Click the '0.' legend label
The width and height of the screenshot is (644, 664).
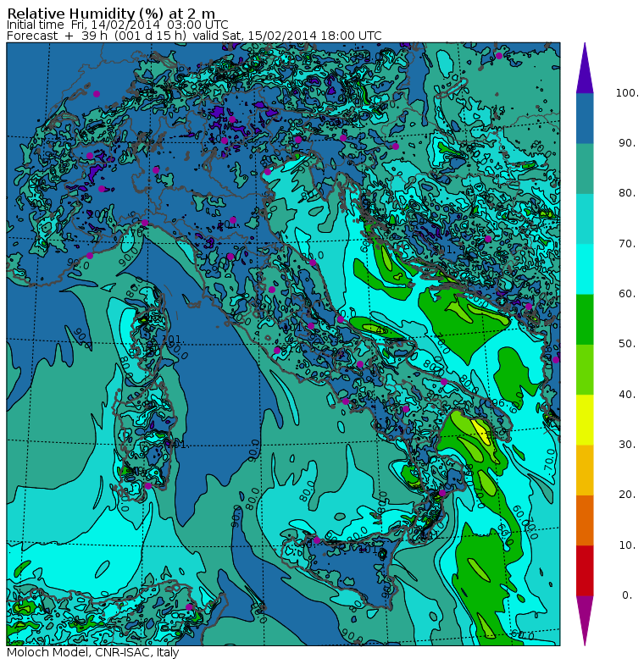click(627, 595)
